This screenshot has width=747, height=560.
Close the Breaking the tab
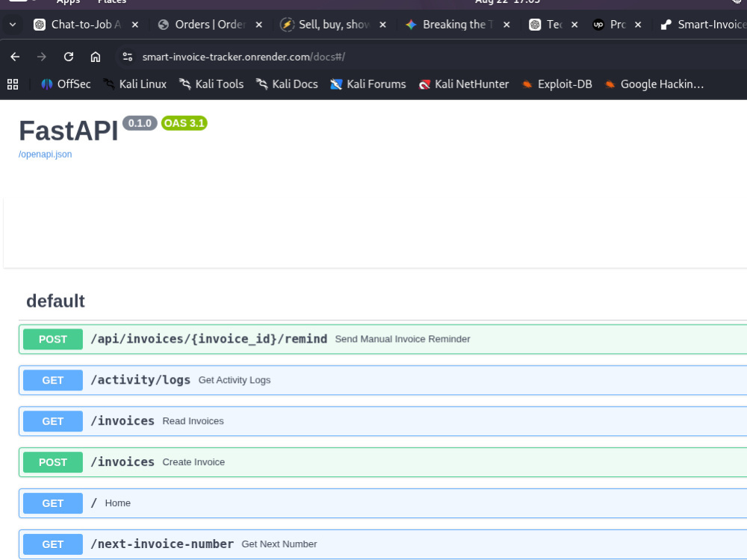(506, 25)
